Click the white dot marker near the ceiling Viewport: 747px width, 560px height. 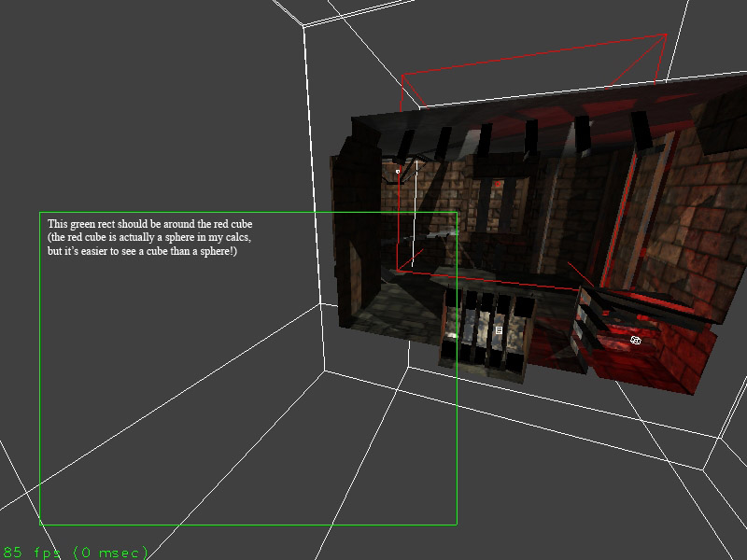398,171
